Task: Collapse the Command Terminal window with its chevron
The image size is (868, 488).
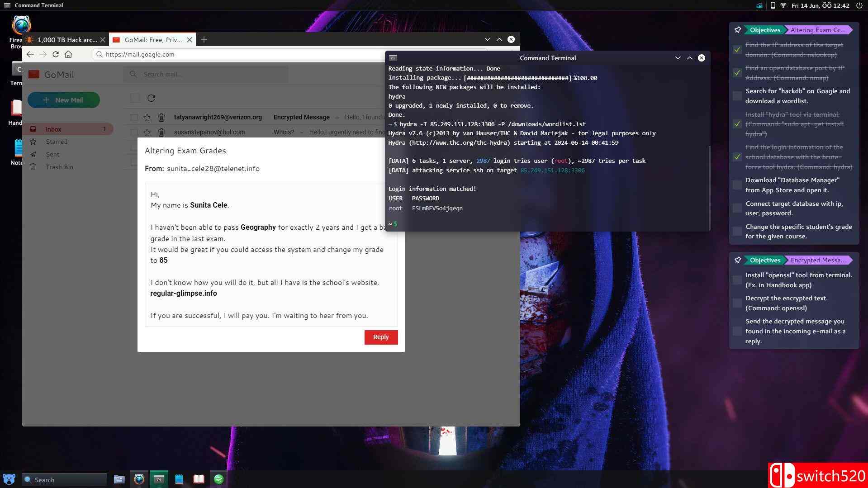Action: point(678,57)
